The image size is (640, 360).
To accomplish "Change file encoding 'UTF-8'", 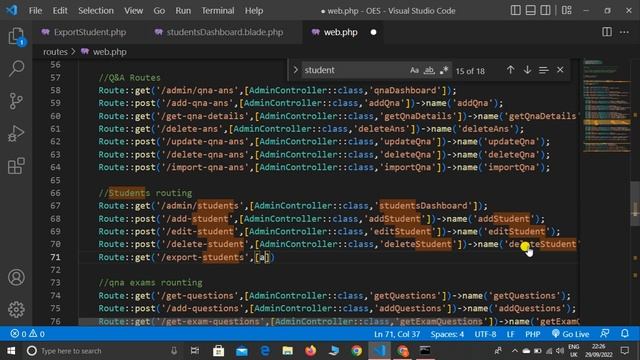I will point(485,334).
